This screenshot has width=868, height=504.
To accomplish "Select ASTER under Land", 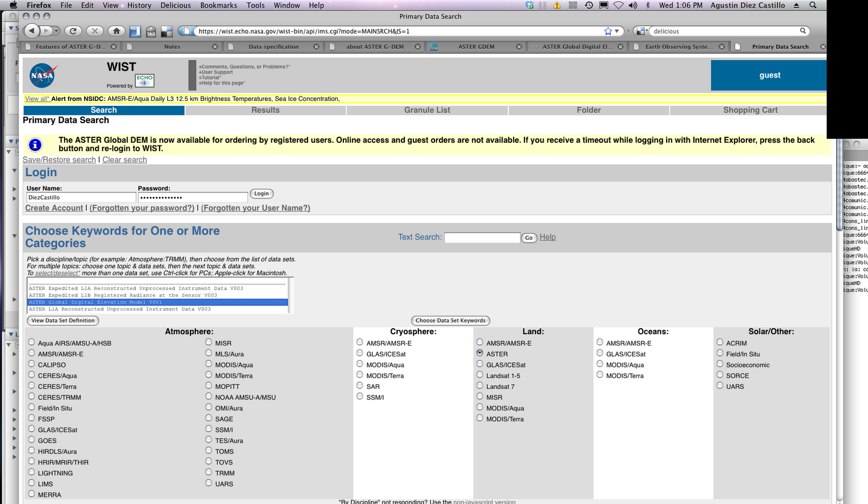I will pyautogui.click(x=480, y=353).
